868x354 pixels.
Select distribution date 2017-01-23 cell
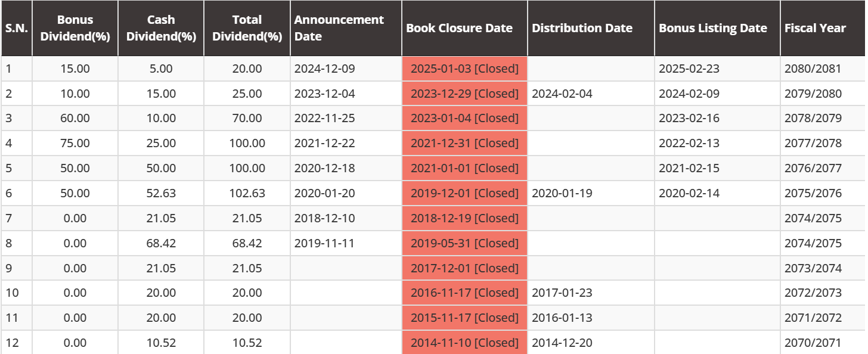562,293
